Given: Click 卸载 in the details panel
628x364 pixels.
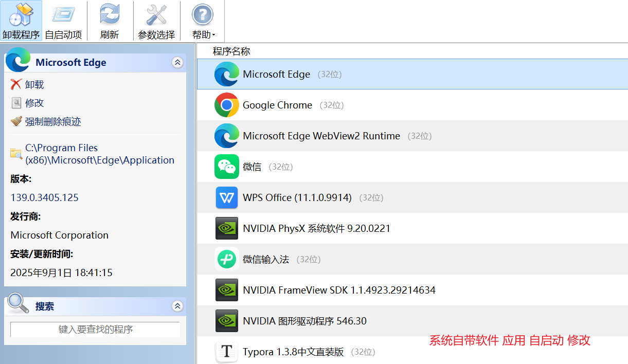Looking at the screenshot, I should (34, 85).
